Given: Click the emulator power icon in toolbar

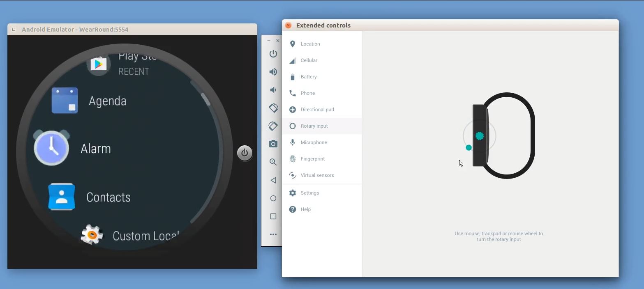Looking at the screenshot, I should 273,54.
